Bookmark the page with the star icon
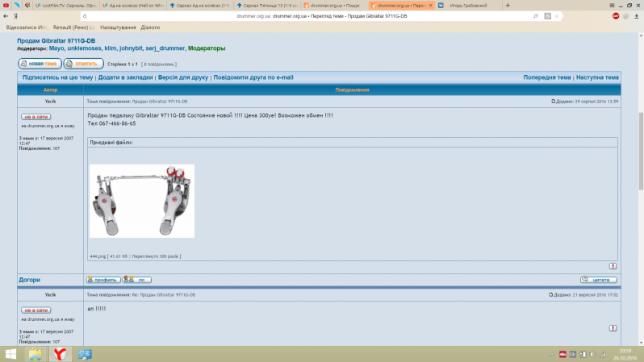The height and width of the screenshot is (362, 644). 557,16
